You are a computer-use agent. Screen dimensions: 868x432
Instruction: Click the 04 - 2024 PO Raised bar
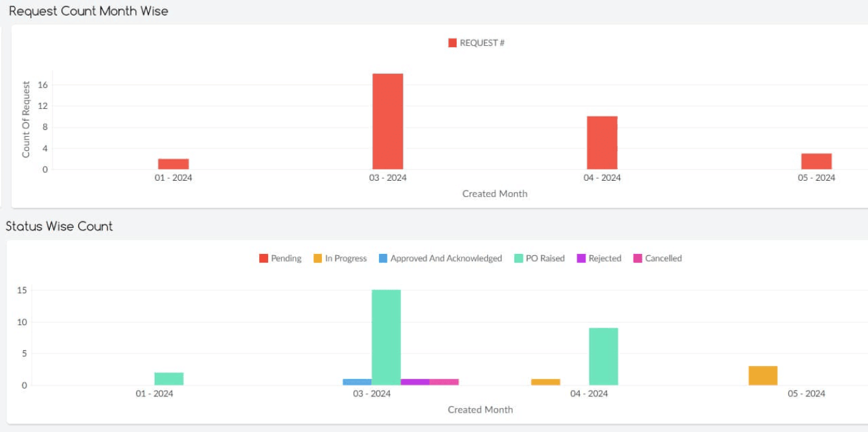click(x=604, y=357)
